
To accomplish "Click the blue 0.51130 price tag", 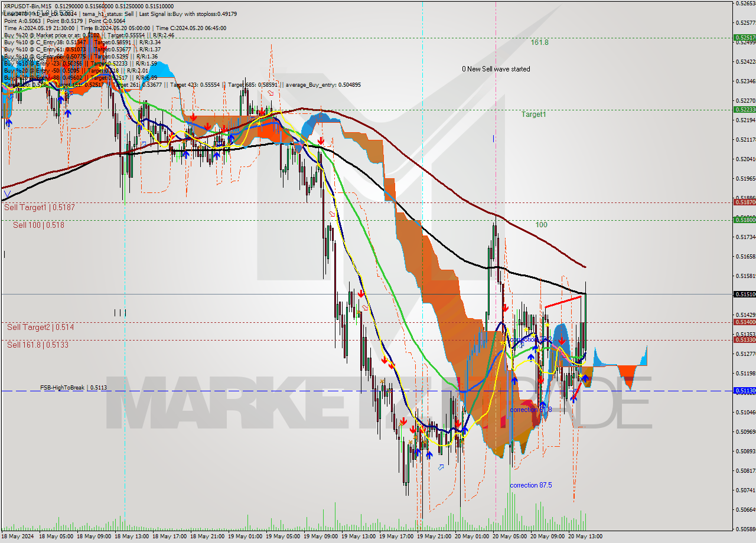I will 744,390.
